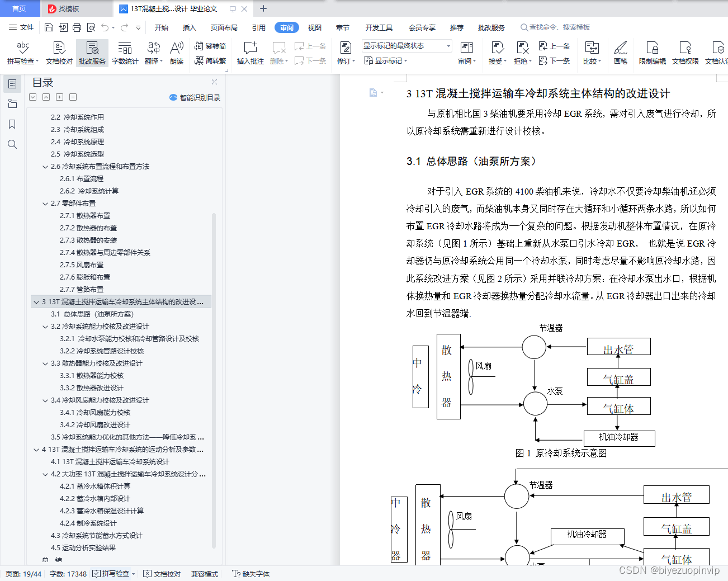Viewport: 728px width, 581px height.
Task: Reject the revision with 拒绝
Action: point(522,53)
